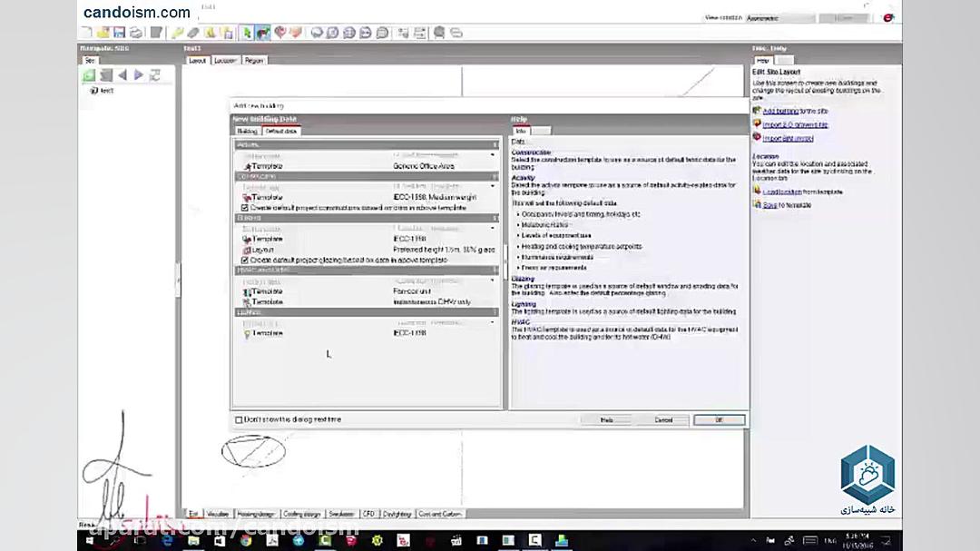
Task: Open File Explorer from the taskbar
Action: coord(193,540)
